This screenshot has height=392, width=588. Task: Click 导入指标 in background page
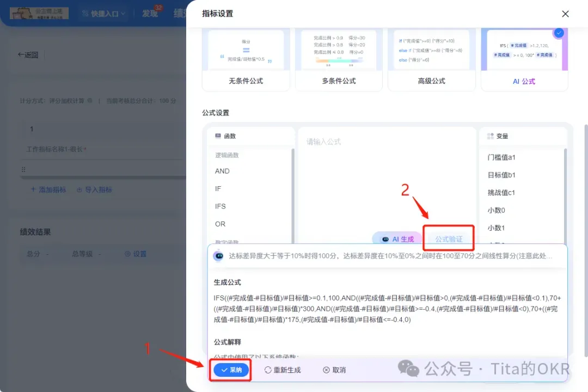point(95,189)
